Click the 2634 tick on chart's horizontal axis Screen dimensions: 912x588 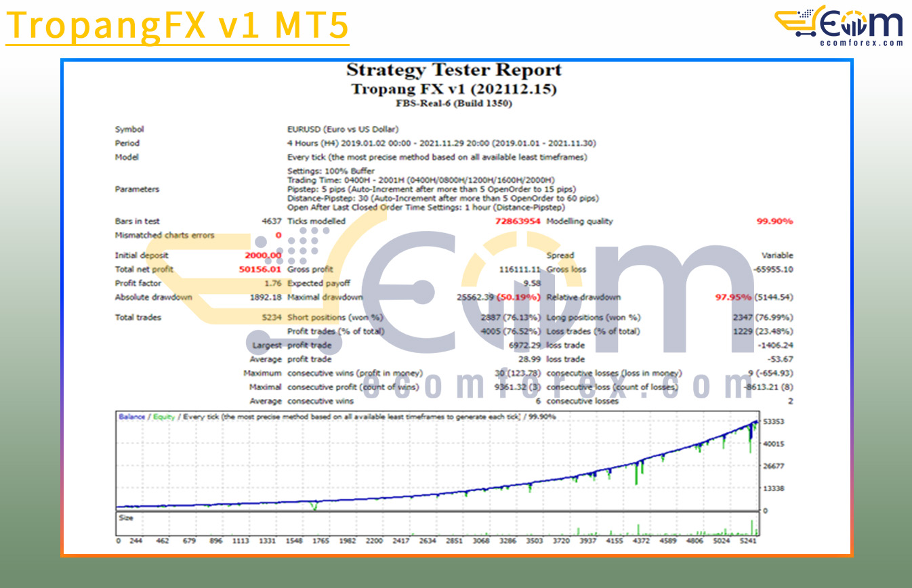[x=428, y=541]
